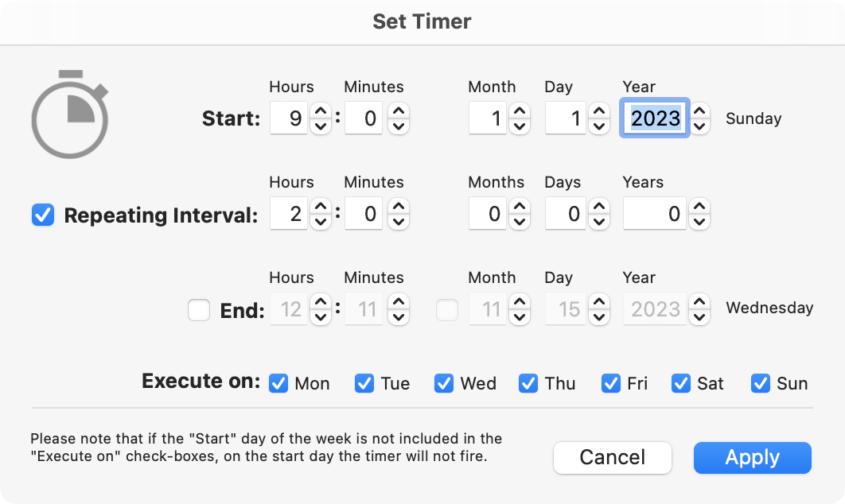Cancel the Set Timer dialog
845x504 pixels.
click(x=612, y=458)
